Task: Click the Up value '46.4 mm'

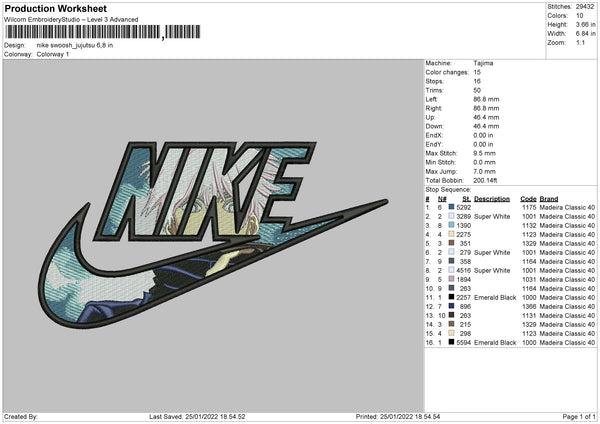Action: (486, 117)
